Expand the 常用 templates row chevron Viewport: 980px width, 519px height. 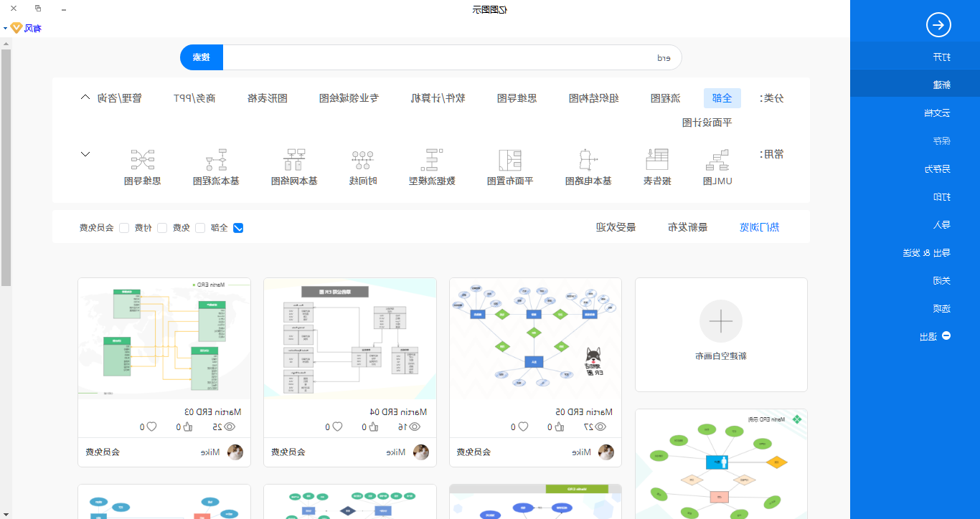[x=85, y=154]
